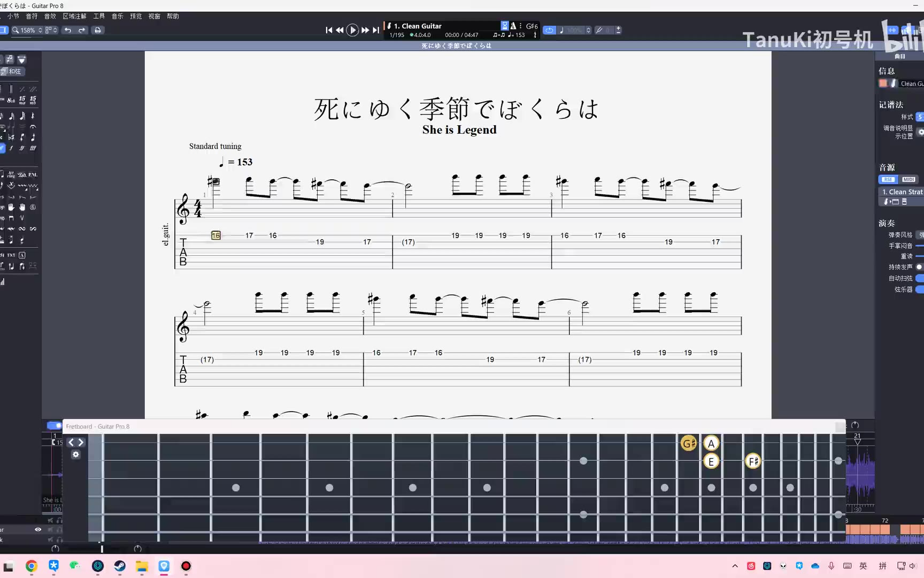This screenshot has height=578, width=924.
Task: Select the palm mute P.M. effect
Action: click(33, 174)
